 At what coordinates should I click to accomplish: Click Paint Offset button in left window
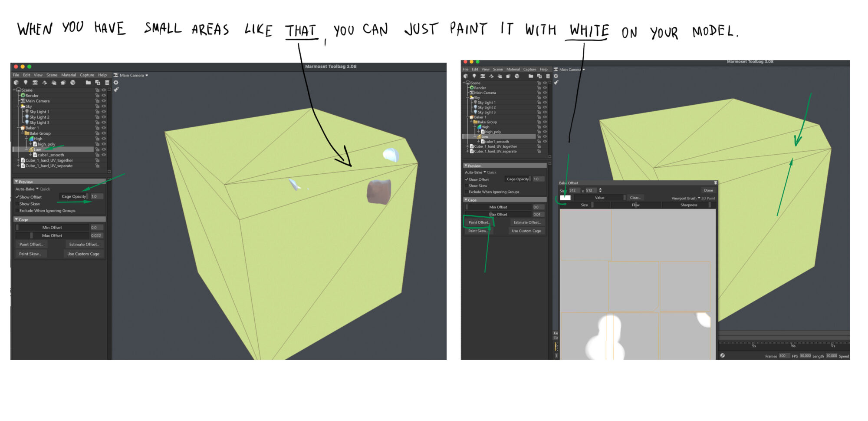click(31, 245)
